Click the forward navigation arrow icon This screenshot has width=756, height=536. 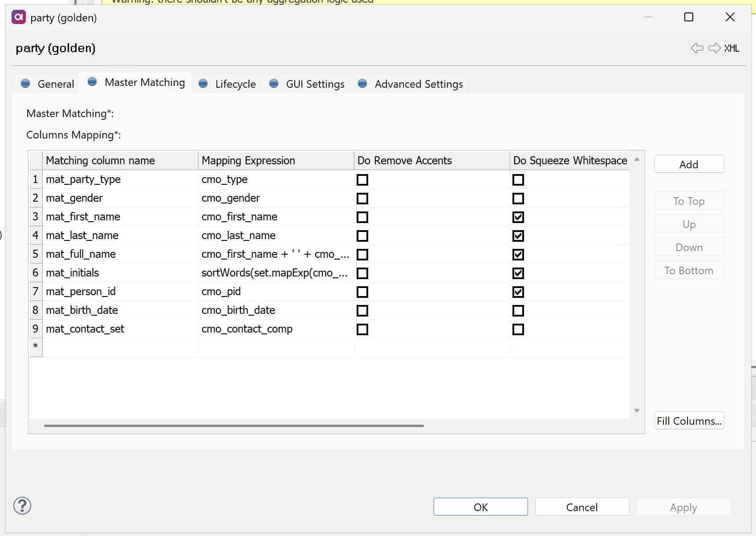click(714, 48)
